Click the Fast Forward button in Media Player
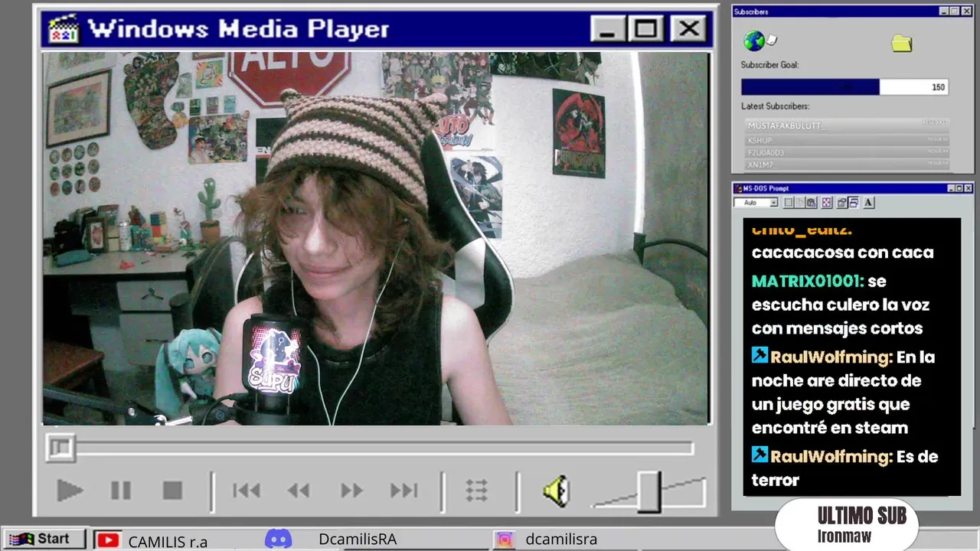This screenshot has width=980, height=551. pyautogui.click(x=351, y=491)
